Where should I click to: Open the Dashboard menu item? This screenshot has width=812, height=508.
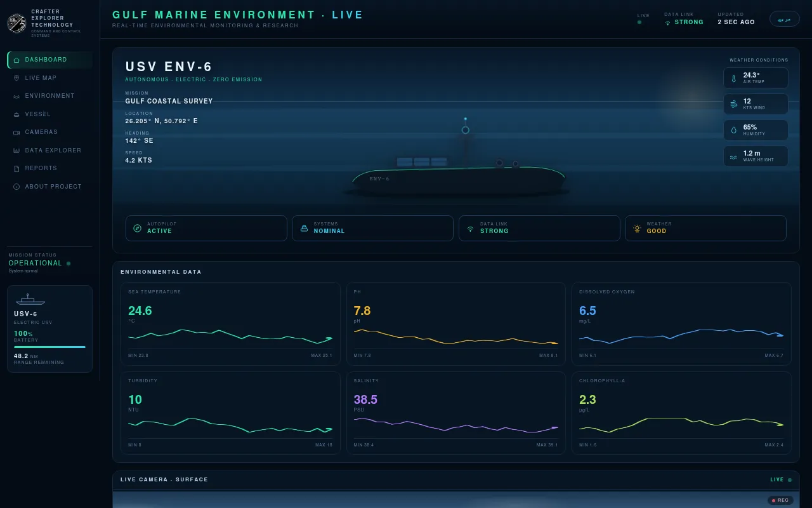tap(49, 60)
